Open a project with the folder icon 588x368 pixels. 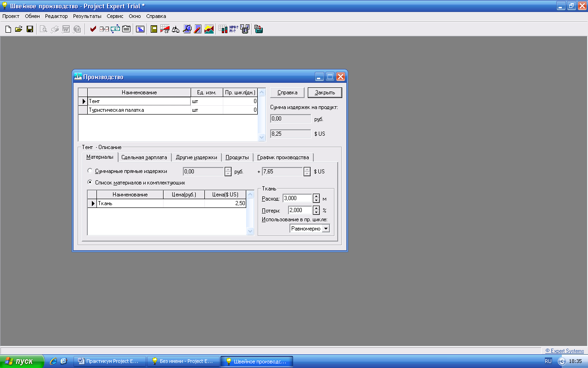[19, 29]
